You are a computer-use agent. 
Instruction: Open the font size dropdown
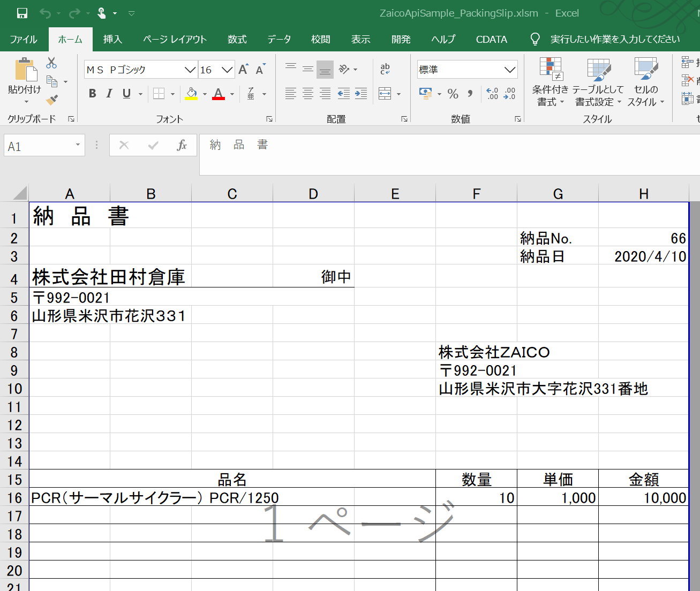[227, 70]
